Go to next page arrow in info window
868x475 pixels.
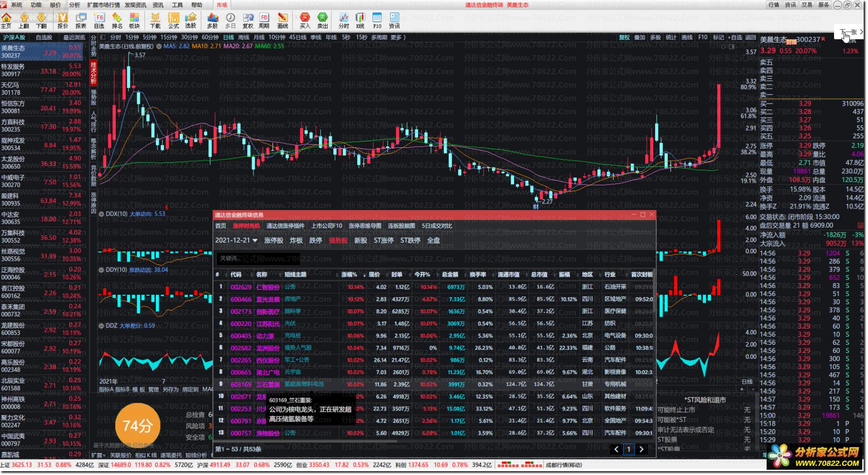pos(641,449)
